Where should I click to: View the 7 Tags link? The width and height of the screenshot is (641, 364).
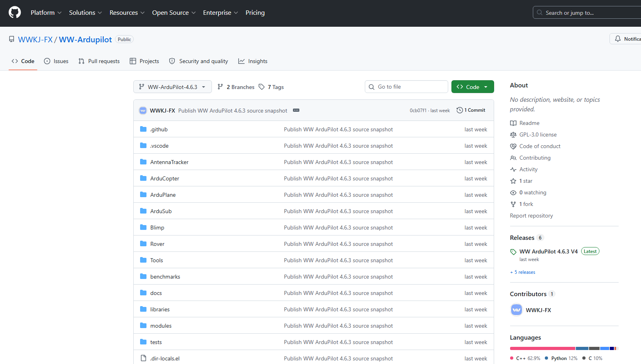pos(271,87)
